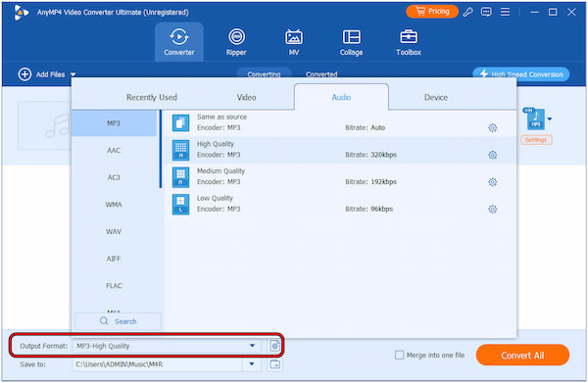
Task: Click the Low Quality preset icon
Action: click(180, 205)
